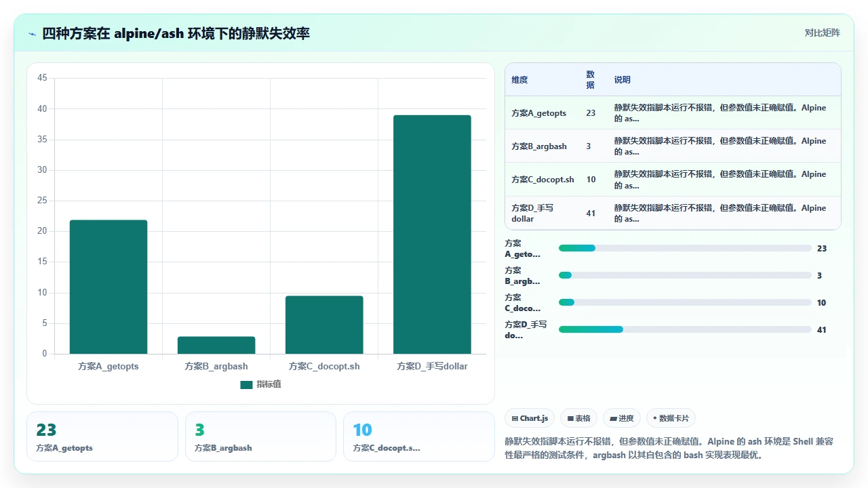The height and width of the screenshot is (488, 868).
Task: Click the 方案D_手写 dollar table row name
Action: [532, 213]
